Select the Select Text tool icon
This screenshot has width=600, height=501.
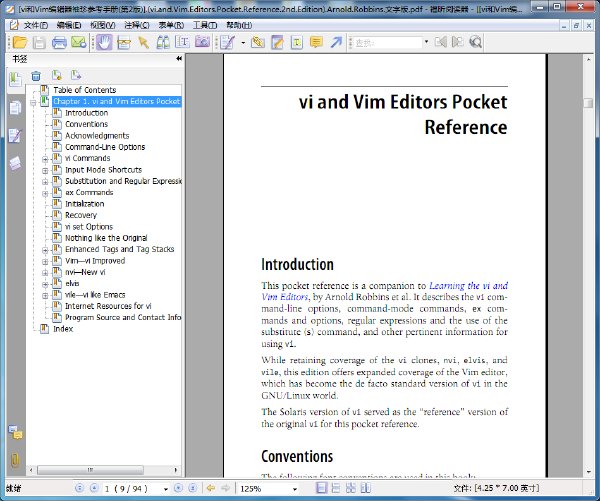pos(182,42)
